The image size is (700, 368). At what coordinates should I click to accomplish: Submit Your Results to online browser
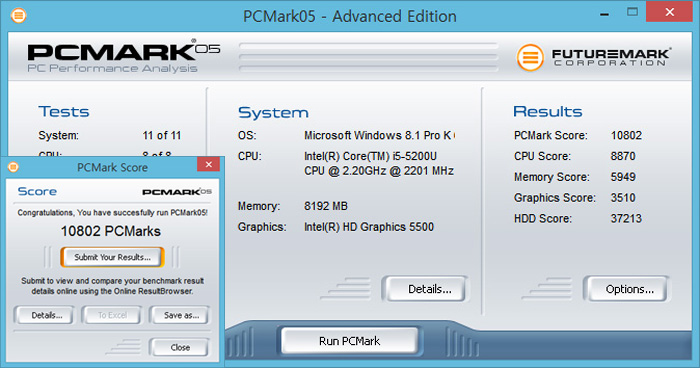112,257
